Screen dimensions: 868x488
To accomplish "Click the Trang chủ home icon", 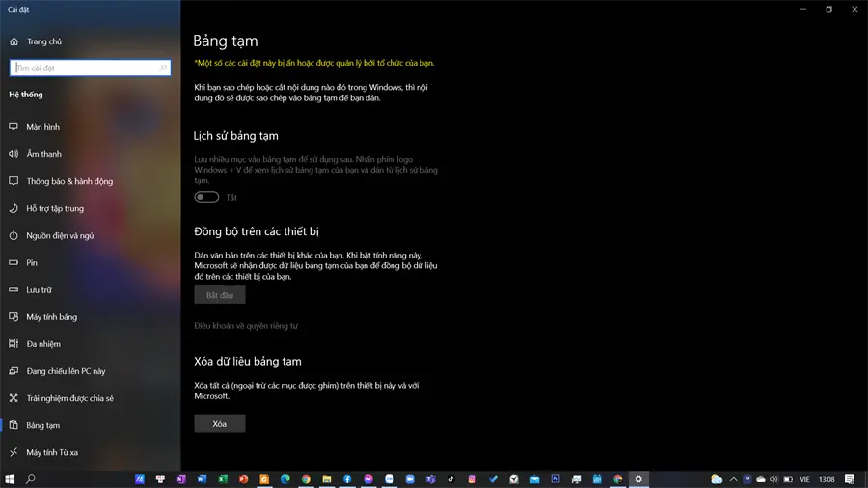I will click(x=14, y=41).
